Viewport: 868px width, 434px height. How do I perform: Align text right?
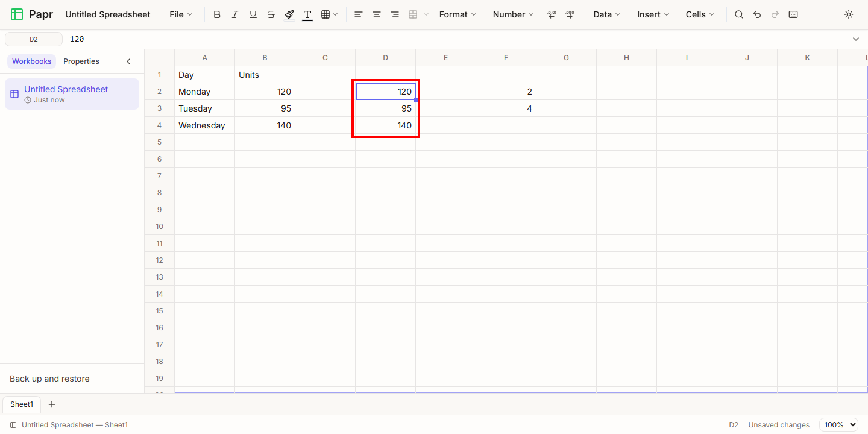click(395, 14)
